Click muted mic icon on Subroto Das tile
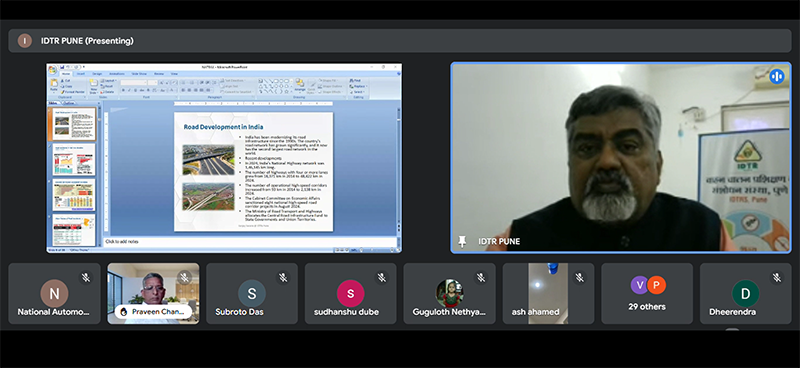800x368 pixels. tap(283, 277)
